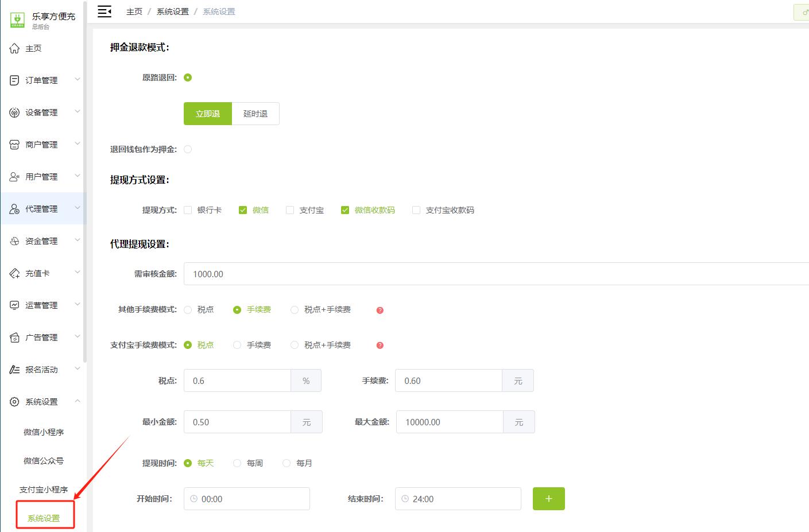The height and width of the screenshot is (532, 809).
Task: Click the clock icon in 结束时间 field
Action: point(405,499)
